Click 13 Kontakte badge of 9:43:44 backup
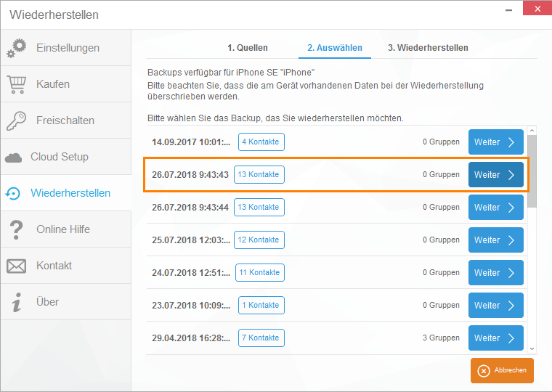The width and height of the screenshot is (552, 392). coord(259,208)
